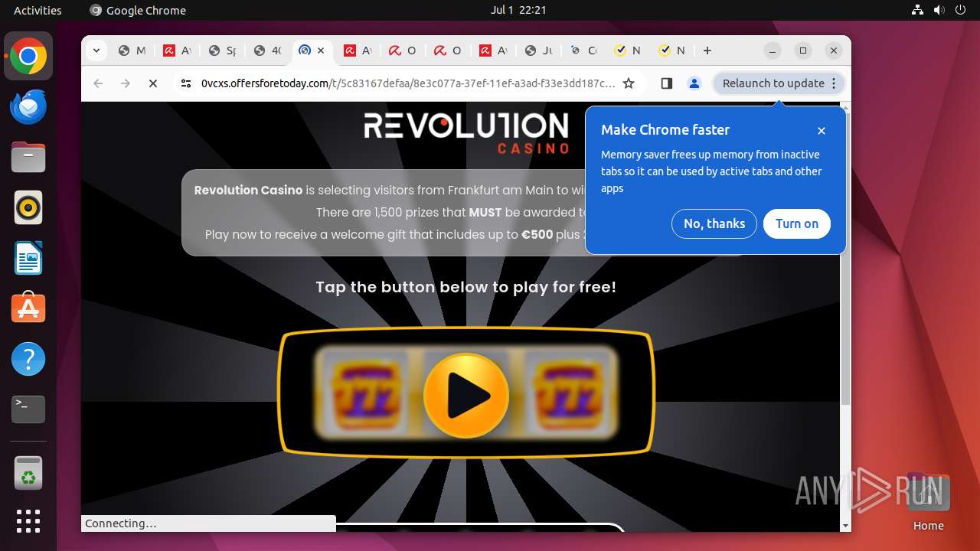Show Applications grid
The image size is (980, 551).
pyautogui.click(x=28, y=521)
